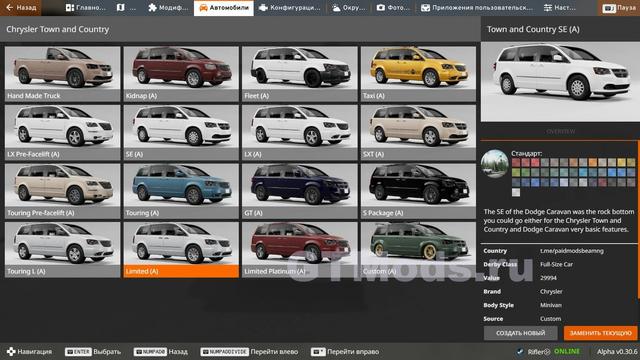Select the Touring L (A) card
Image resolution: width=640 pixels, height=360 pixels.
(62, 250)
